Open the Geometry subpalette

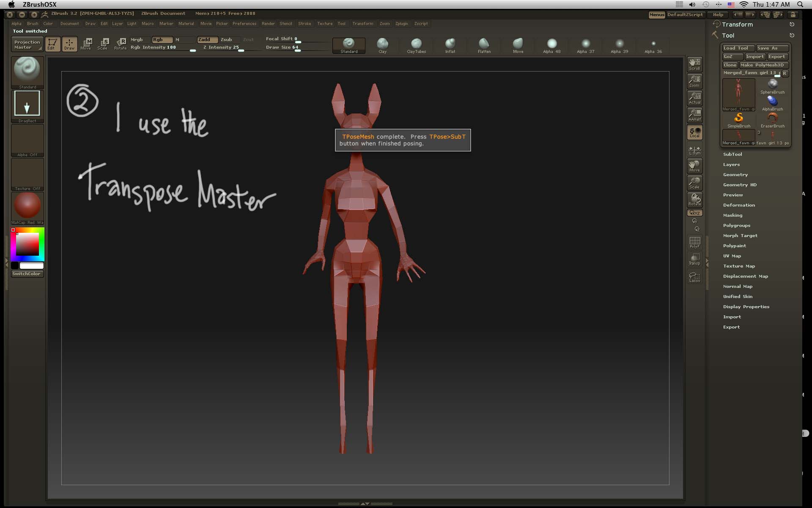(735, 175)
